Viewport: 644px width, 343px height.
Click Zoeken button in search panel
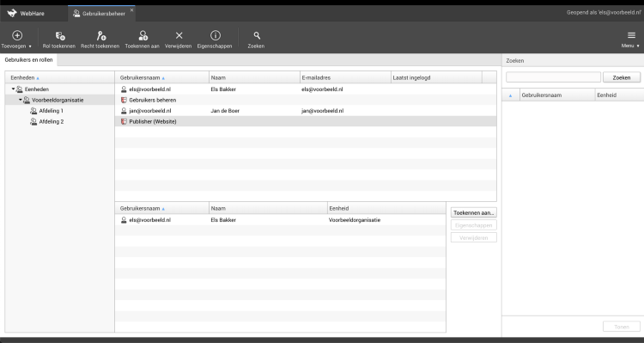tap(622, 77)
